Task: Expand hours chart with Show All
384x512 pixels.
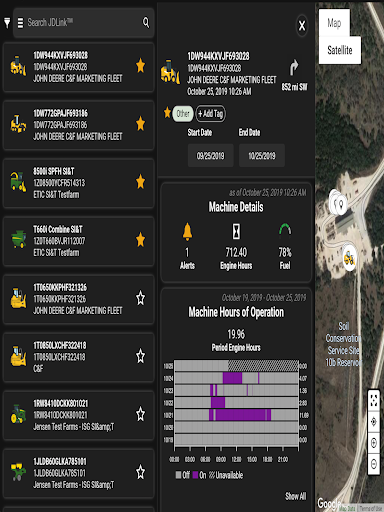Action: [x=295, y=496]
